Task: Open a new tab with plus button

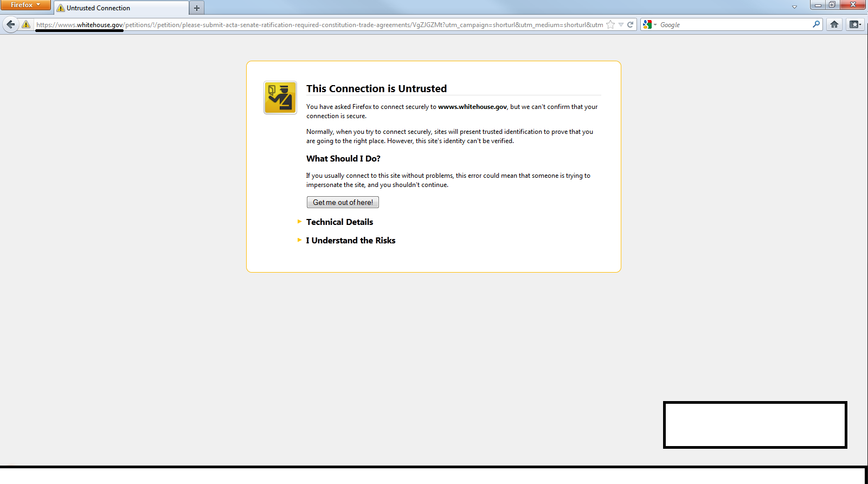Action: (x=197, y=8)
